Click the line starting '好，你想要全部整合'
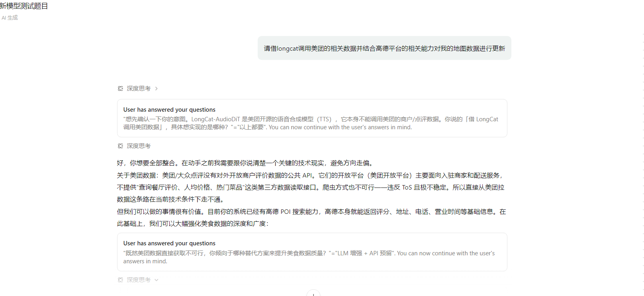This screenshot has height=296, width=644. click(245, 163)
